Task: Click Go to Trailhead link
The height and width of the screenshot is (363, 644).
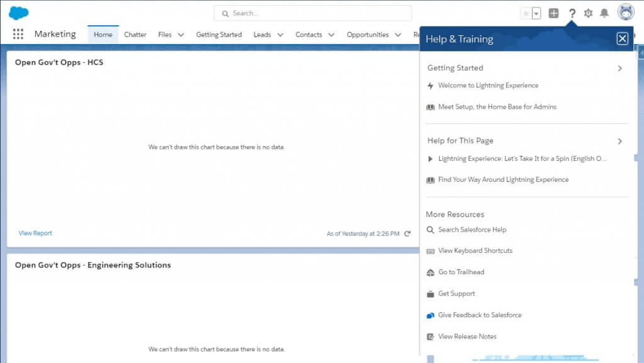Action: (x=461, y=272)
